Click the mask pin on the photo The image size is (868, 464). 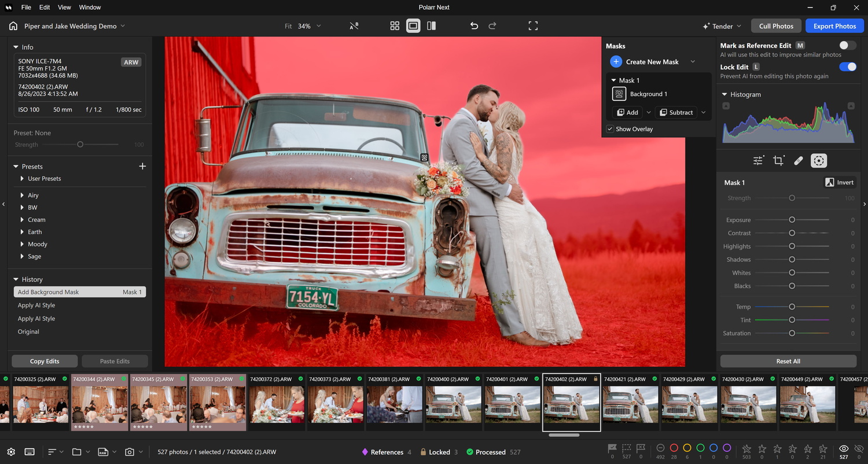[x=424, y=157]
